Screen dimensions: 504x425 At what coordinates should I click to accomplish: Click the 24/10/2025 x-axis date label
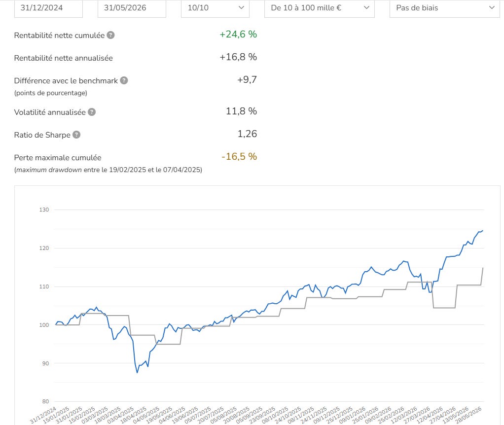coord(288,415)
